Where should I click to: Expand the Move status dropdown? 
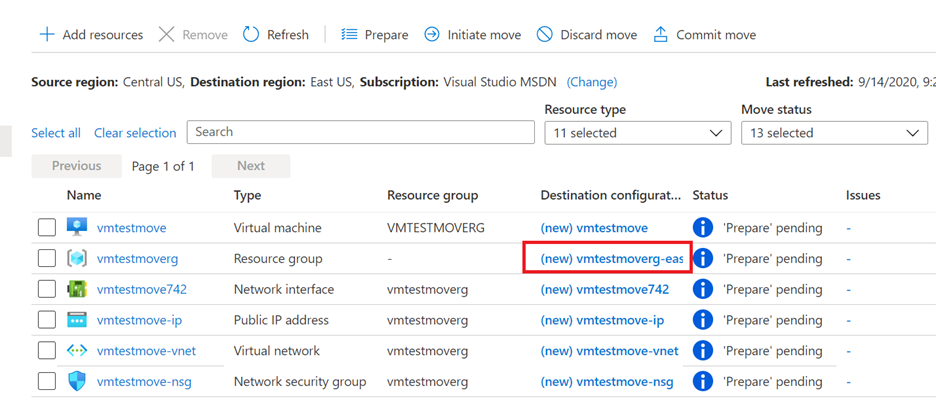834,133
